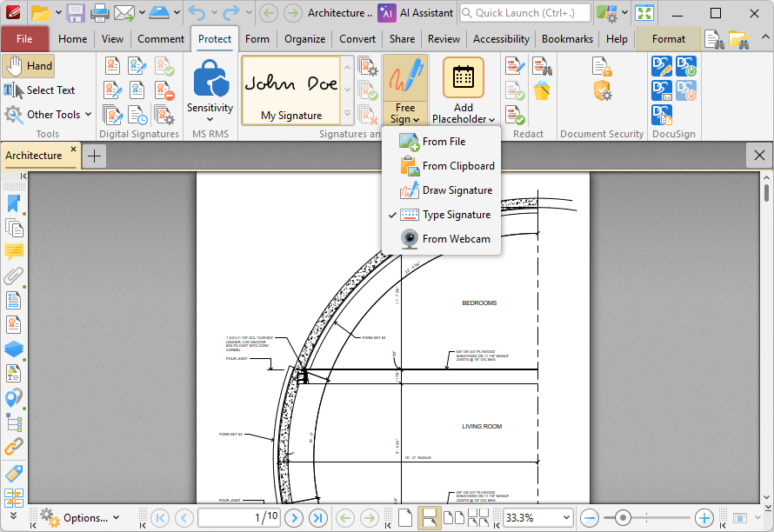Image resolution: width=774 pixels, height=532 pixels.
Task: Click the Sanitize bucket icon in Redact
Action: pos(542,91)
